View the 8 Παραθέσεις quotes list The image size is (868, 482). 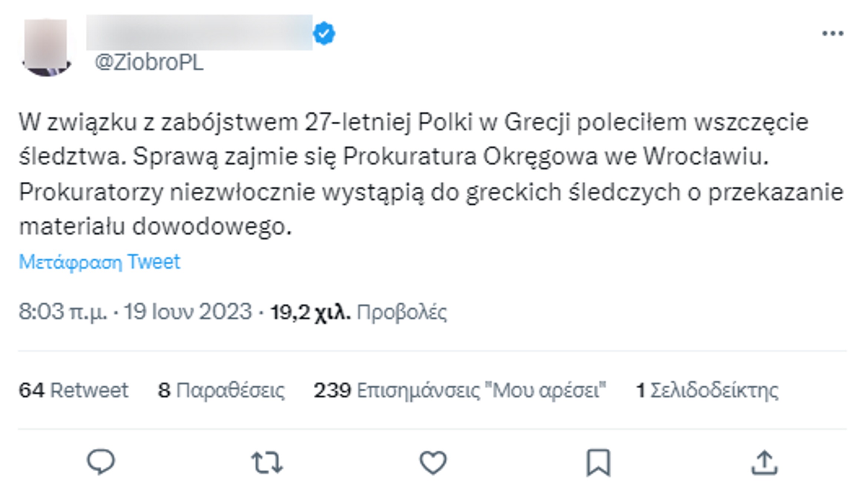click(x=221, y=390)
